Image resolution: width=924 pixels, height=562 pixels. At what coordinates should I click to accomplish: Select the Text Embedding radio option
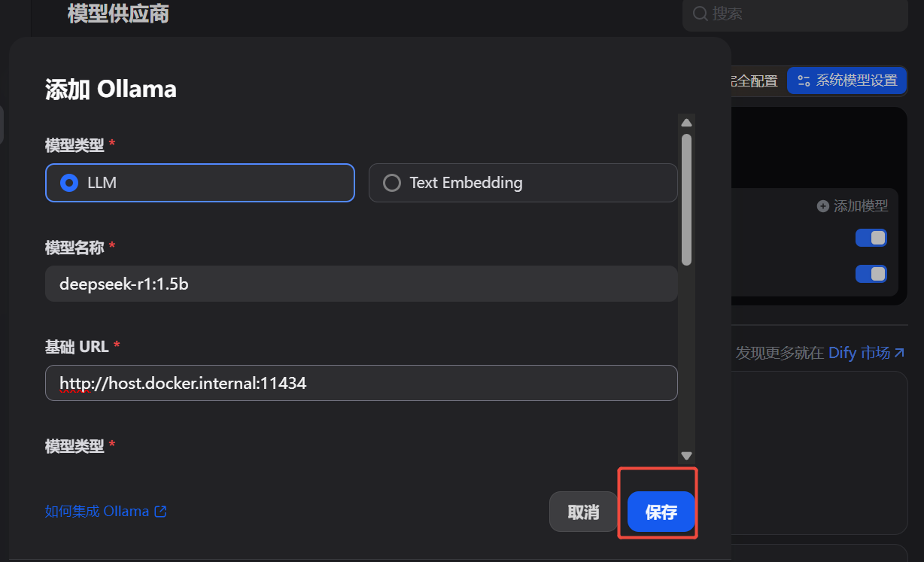[x=392, y=183]
